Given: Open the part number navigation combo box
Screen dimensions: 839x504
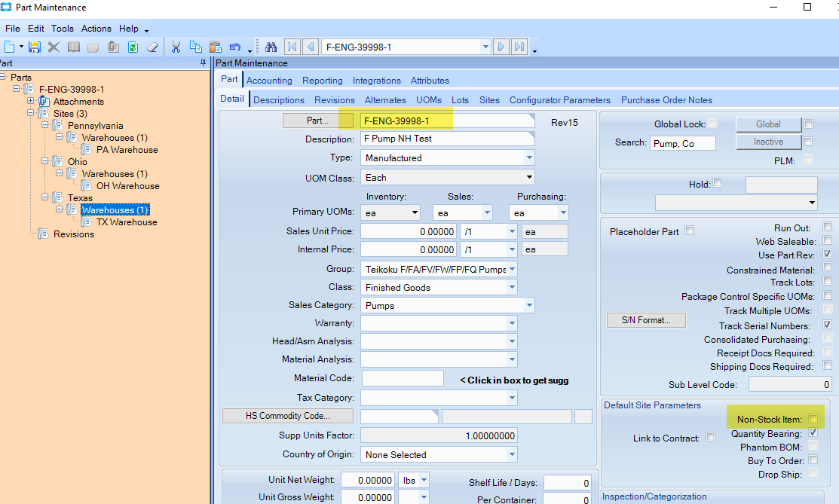Looking at the screenshot, I should 485,47.
